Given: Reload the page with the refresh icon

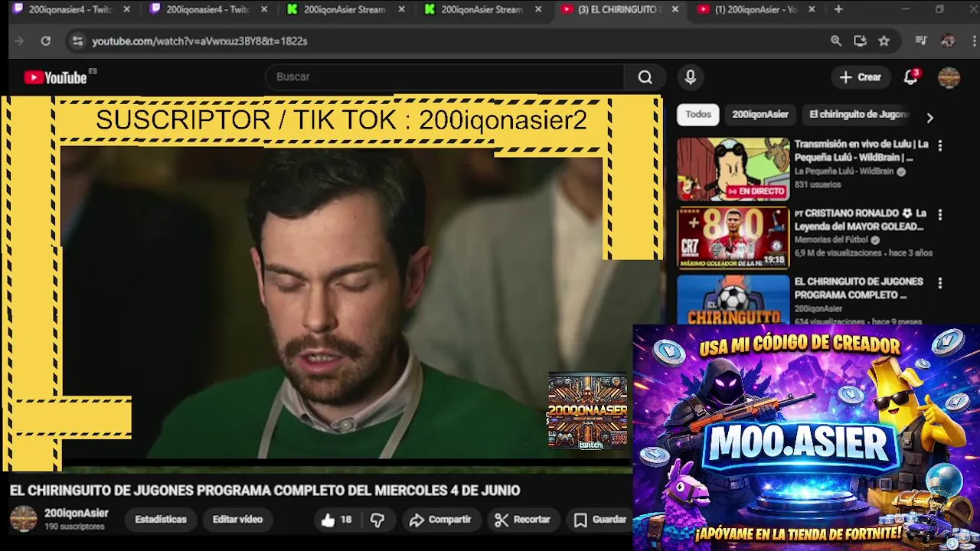Looking at the screenshot, I should [46, 41].
